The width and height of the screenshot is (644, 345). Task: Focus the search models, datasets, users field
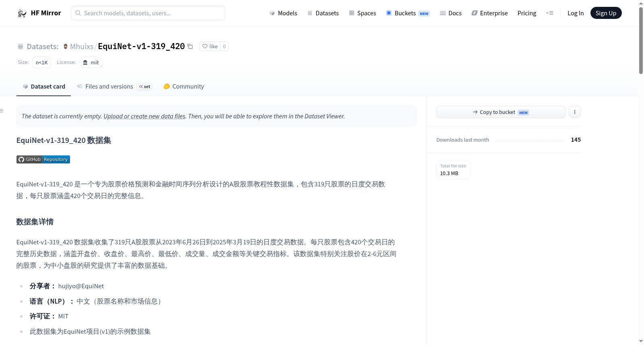pyautogui.click(x=148, y=13)
